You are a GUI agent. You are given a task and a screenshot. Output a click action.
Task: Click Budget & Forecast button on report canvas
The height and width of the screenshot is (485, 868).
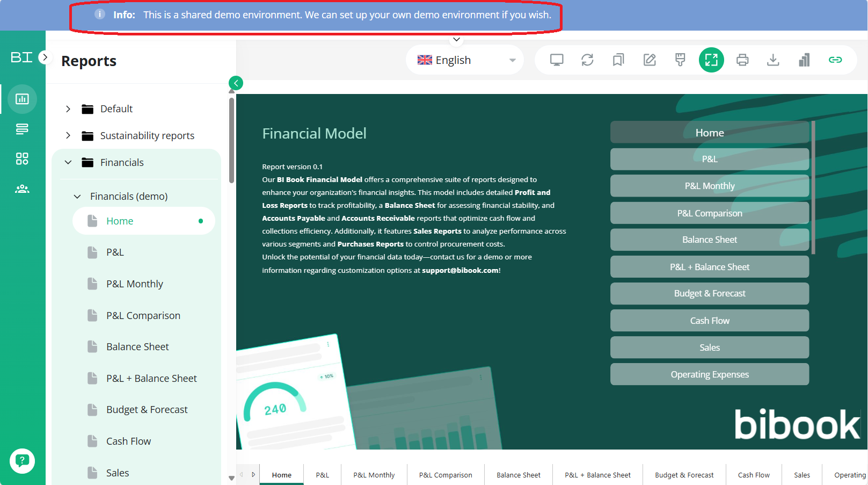pos(710,293)
